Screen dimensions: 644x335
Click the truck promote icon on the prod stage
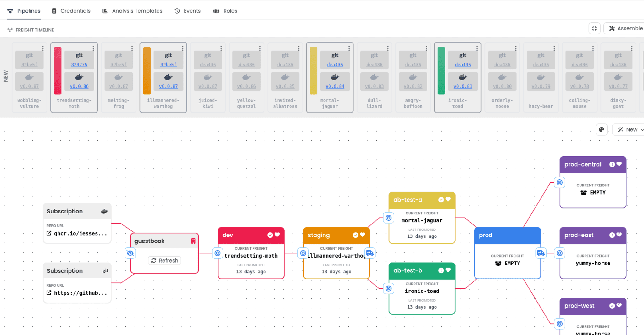pos(541,253)
